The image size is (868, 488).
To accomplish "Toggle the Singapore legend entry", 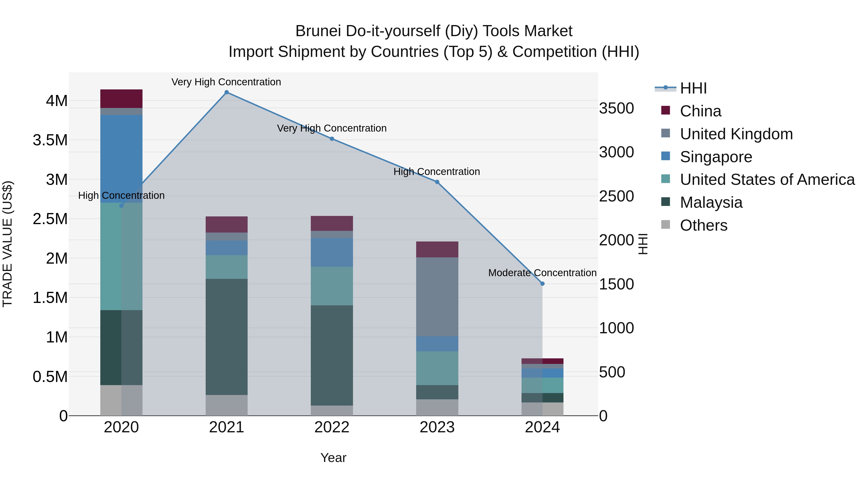I will [x=706, y=157].
